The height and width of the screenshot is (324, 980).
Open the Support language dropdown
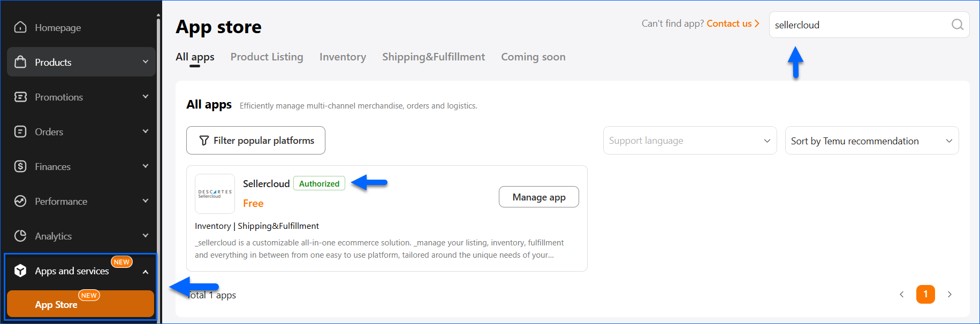(689, 141)
